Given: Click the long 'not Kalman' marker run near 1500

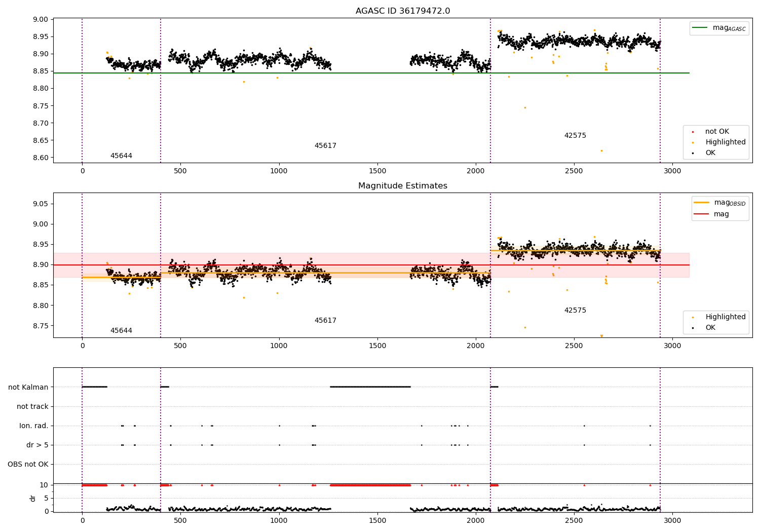Looking at the screenshot, I should click(370, 387).
